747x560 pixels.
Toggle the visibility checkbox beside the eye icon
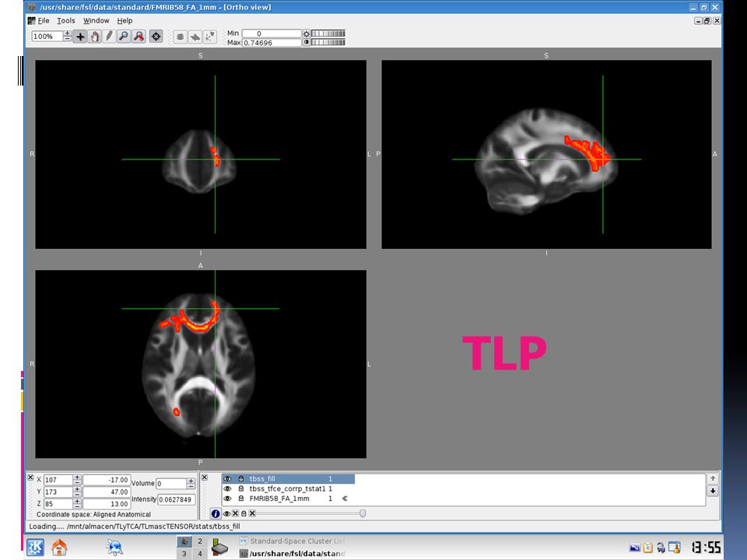(235, 513)
